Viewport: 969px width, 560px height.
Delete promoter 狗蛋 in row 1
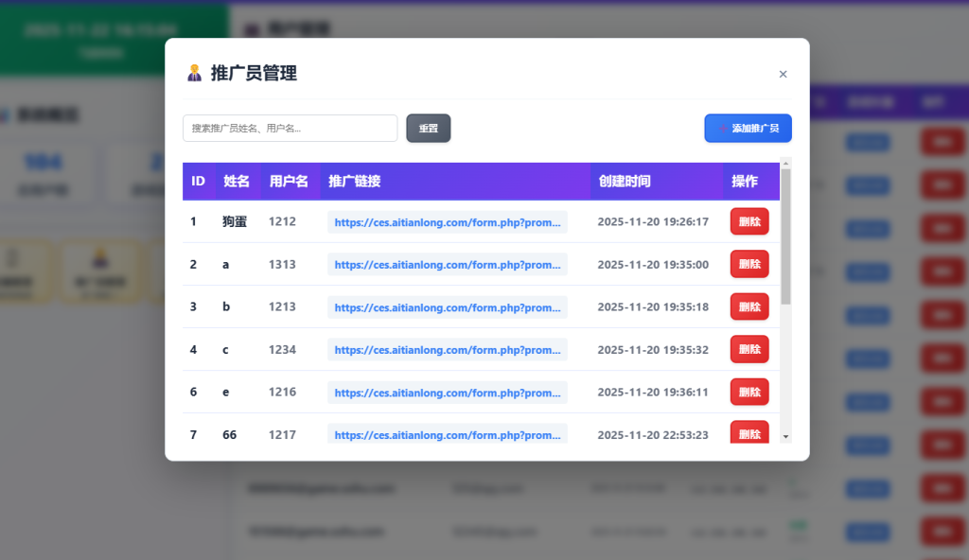click(749, 221)
